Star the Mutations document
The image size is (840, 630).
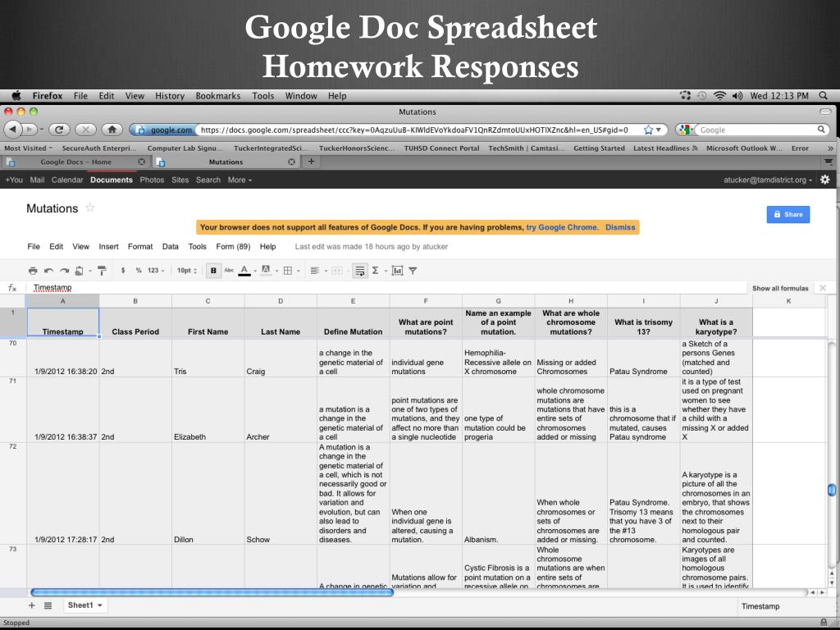click(90, 208)
